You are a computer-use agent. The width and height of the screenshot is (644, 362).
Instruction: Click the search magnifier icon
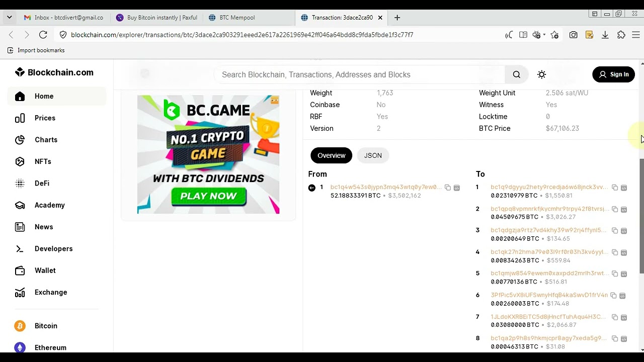click(x=517, y=74)
